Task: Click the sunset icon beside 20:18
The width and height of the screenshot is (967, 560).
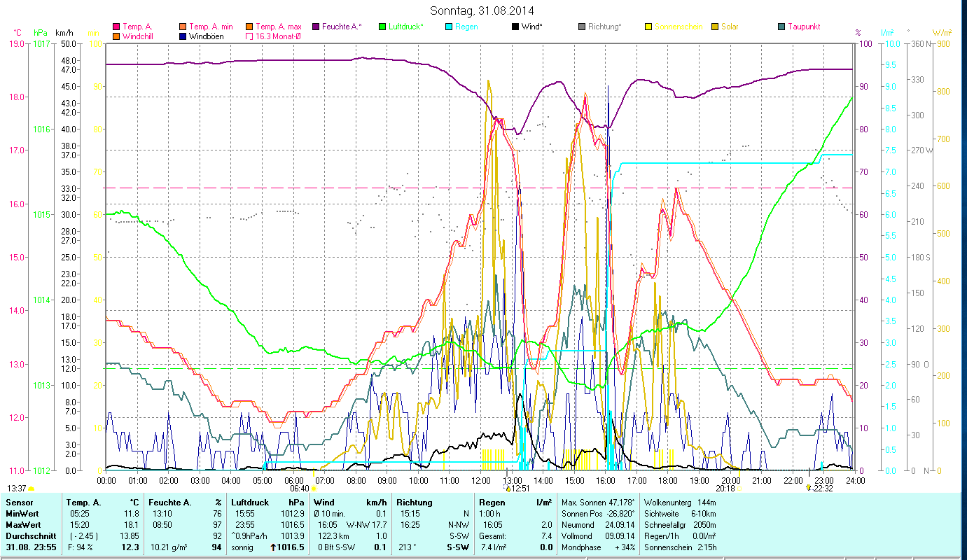Action: [x=739, y=489]
